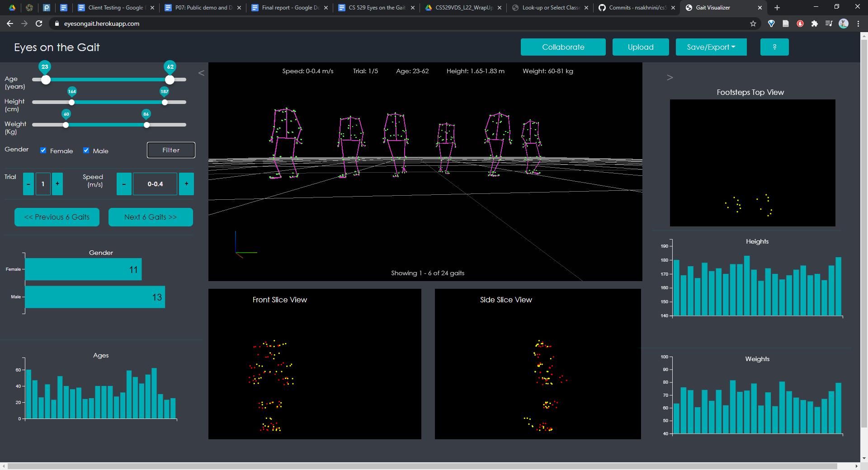Image resolution: width=868 pixels, height=470 pixels.
Task: Click the red circular extension icon
Action: [x=800, y=23]
